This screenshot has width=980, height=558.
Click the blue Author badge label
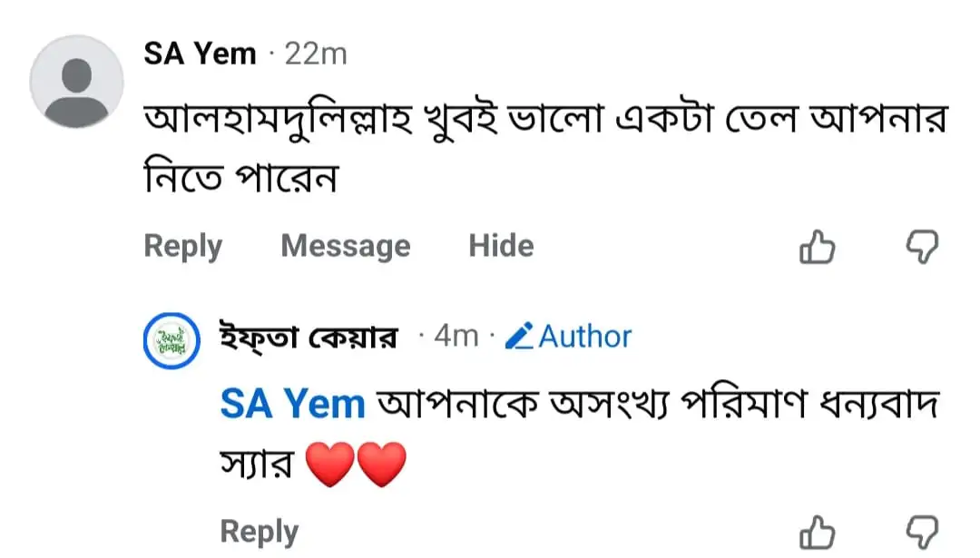click(584, 337)
